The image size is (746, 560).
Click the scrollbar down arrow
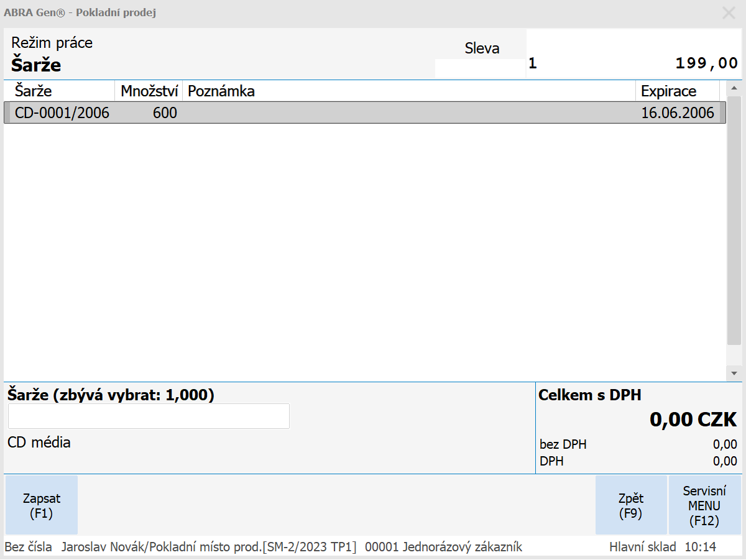click(734, 374)
